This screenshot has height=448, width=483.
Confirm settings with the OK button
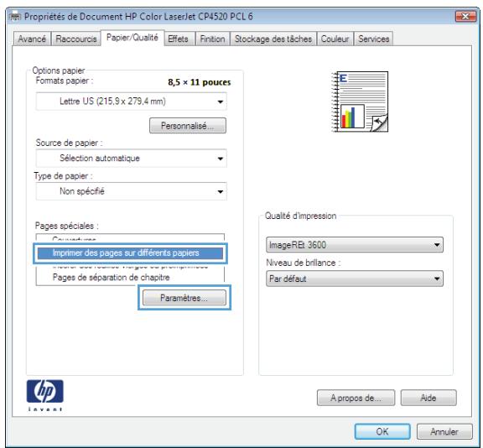click(x=382, y=431)
